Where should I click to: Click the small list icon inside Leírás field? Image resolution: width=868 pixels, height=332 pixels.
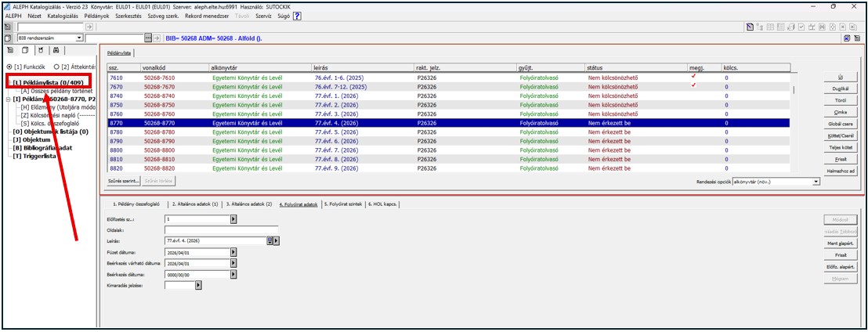coord(269,240)
